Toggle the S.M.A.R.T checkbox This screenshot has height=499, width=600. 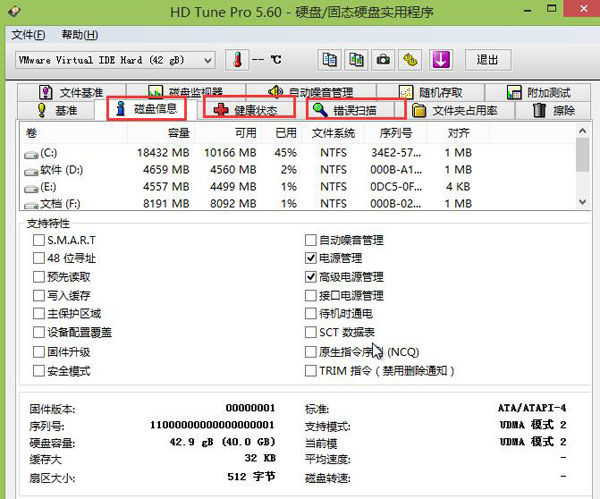39,240
